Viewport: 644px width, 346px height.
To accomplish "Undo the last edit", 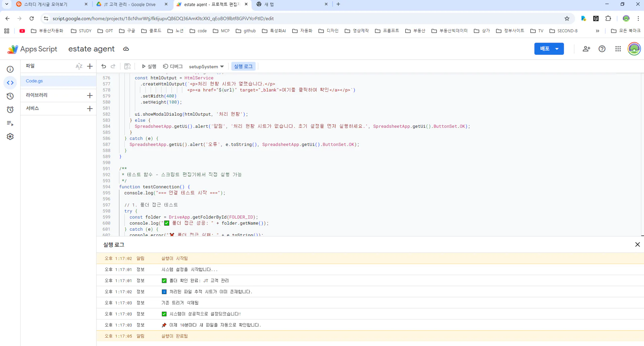I will pos(104,66).
